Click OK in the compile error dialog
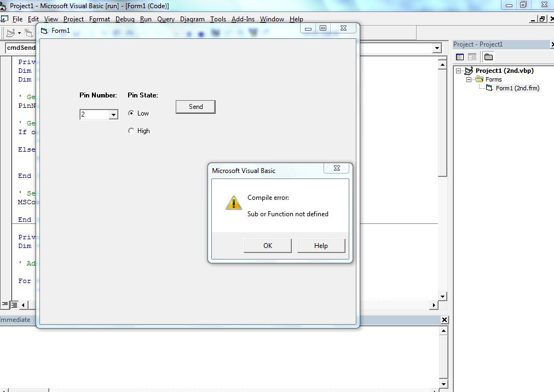The image size is (554, 392). click(268, 246)
